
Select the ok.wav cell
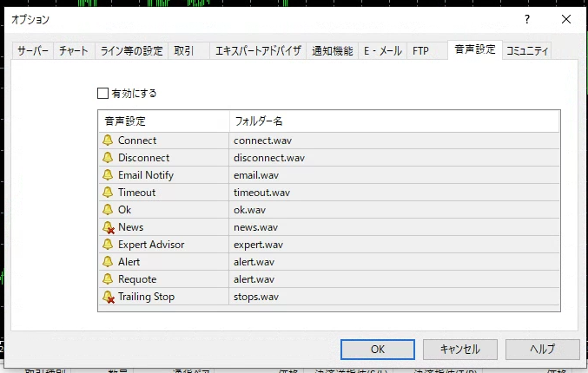(394, 209)
